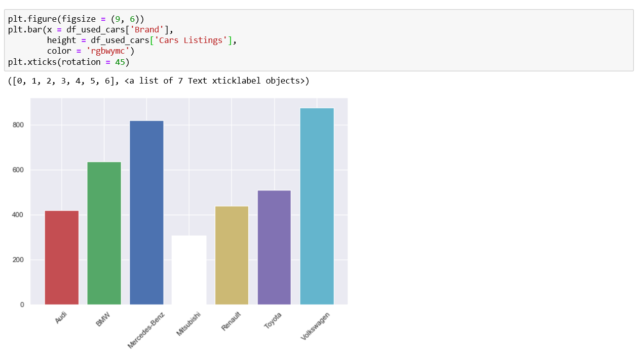This screenshot has height=360, width=644.
Task: Click the purple Toyota bar
Action: (x=274, y=247)
